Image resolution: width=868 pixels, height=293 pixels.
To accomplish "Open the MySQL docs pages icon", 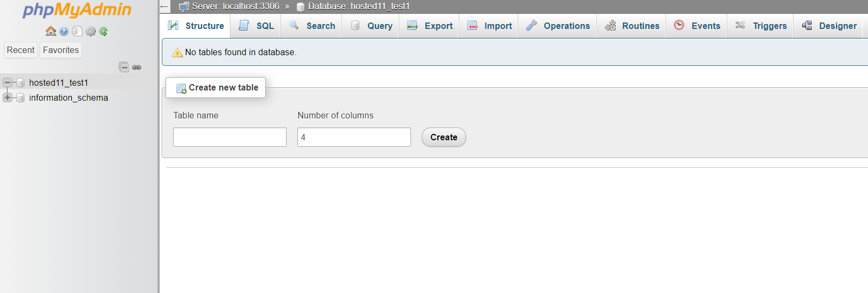I will (x=77, y=31).
